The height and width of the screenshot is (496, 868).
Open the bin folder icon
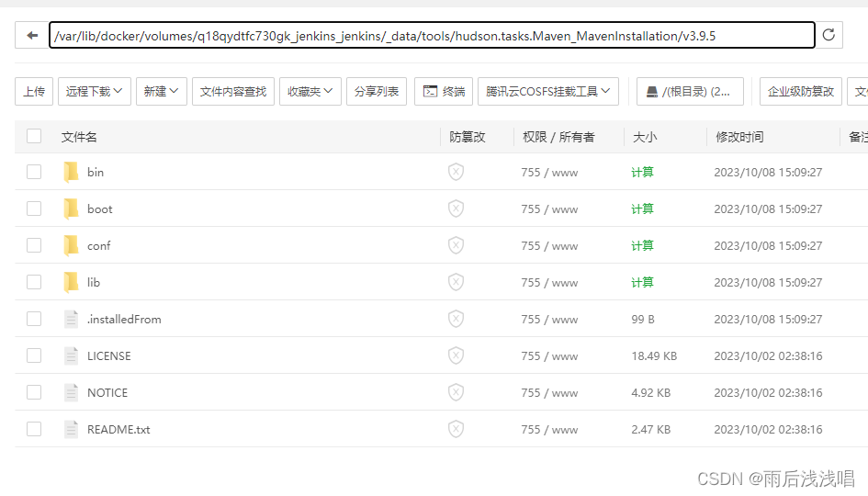(x=71, y=172)
